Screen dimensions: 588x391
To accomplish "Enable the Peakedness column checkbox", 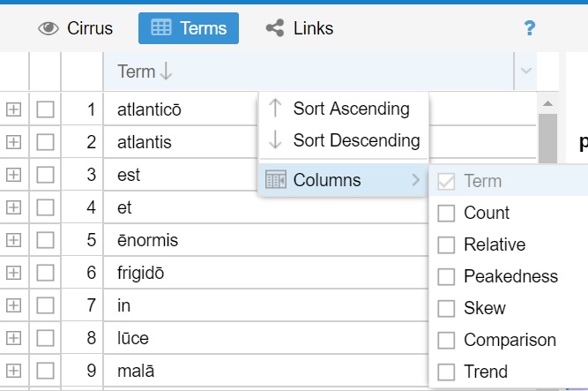I will click(446, 276).
